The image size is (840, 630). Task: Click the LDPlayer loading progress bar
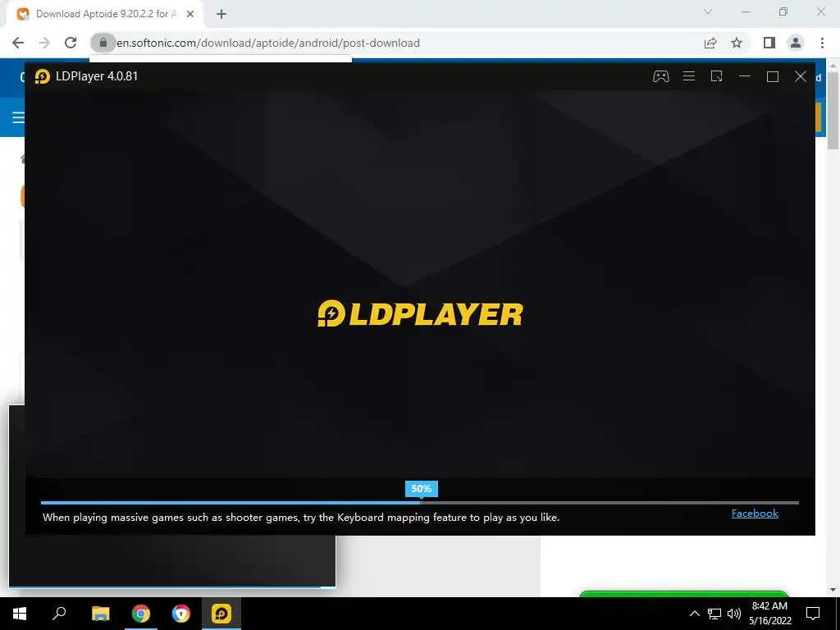(419, 503)
